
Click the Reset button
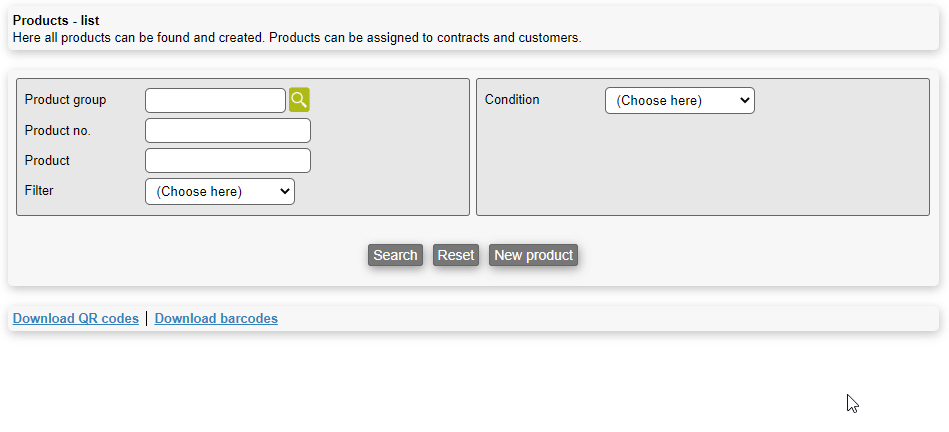pos(455,255)
